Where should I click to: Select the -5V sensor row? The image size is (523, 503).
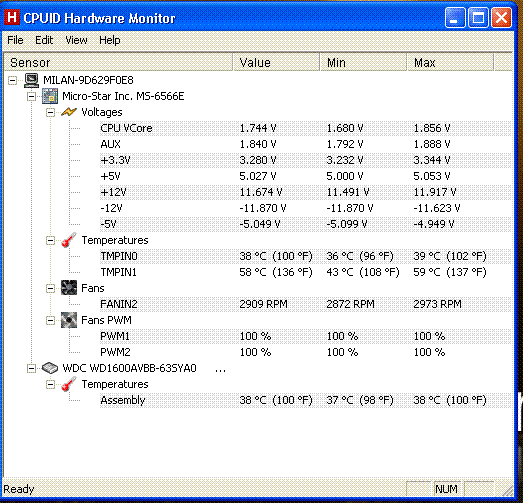(x=305, y=224)
